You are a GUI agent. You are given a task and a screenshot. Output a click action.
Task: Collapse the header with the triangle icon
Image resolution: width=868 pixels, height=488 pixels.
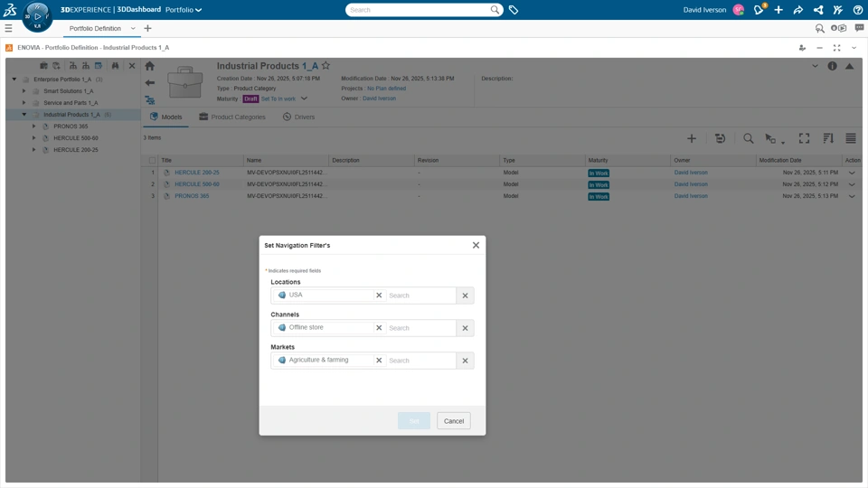click(849, 66)
